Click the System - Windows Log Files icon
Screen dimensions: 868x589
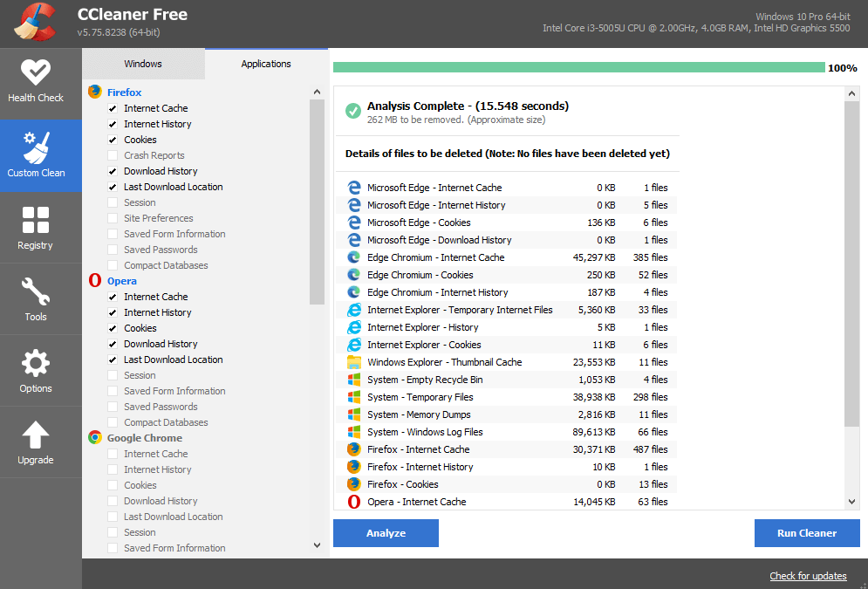353,432
